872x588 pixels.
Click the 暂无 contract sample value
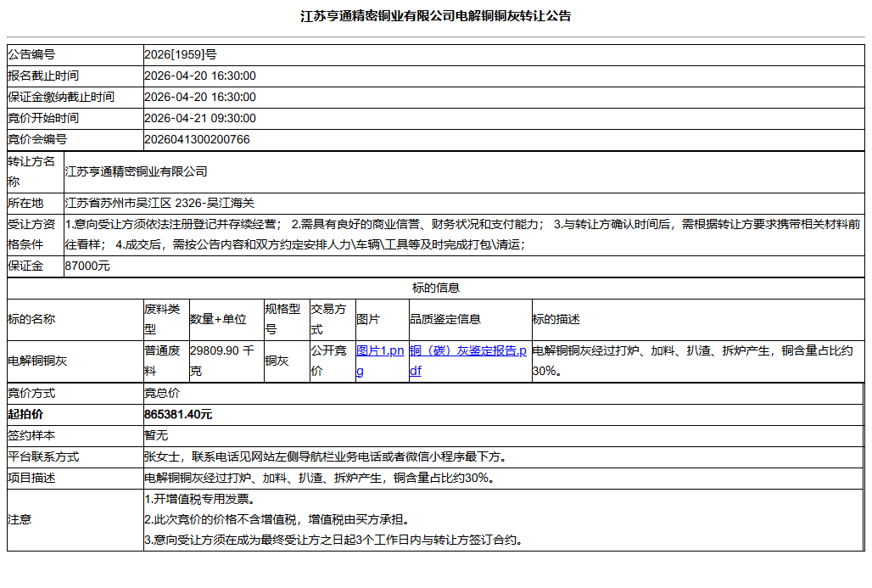tap(156, 435)
